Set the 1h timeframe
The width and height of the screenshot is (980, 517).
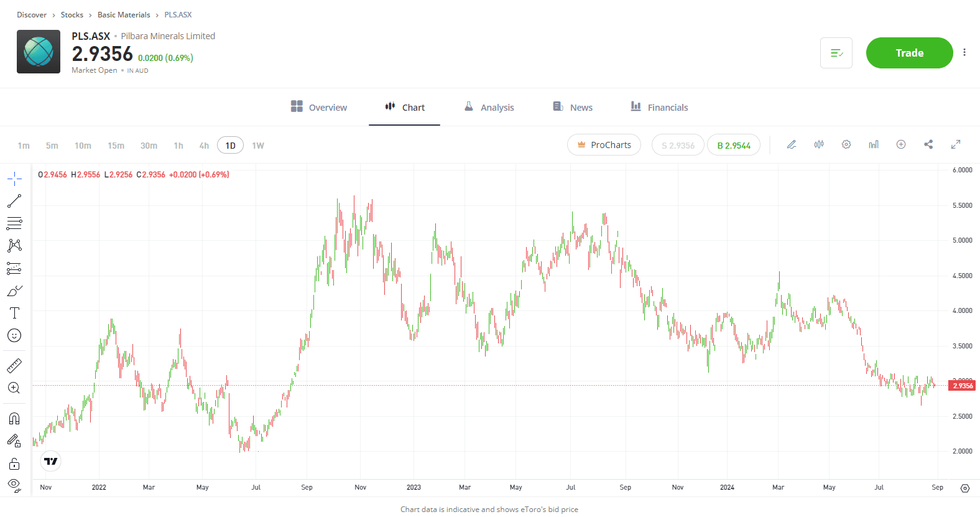click(178, 146)
